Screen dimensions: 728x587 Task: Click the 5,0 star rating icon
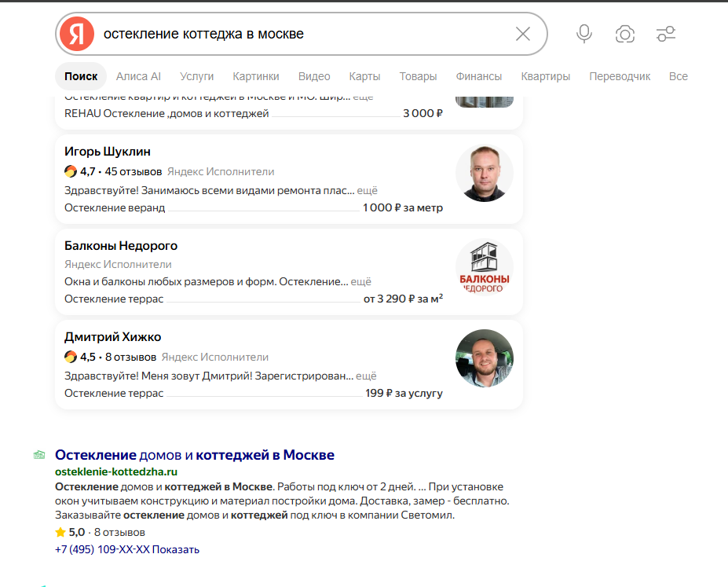[60, 532]
